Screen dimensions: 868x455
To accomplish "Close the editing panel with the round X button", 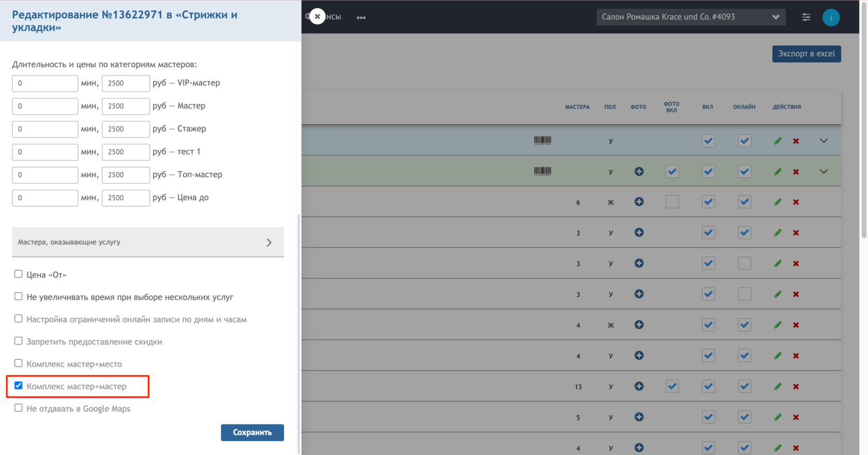I will pyautogui.click(x=317, y=17).
